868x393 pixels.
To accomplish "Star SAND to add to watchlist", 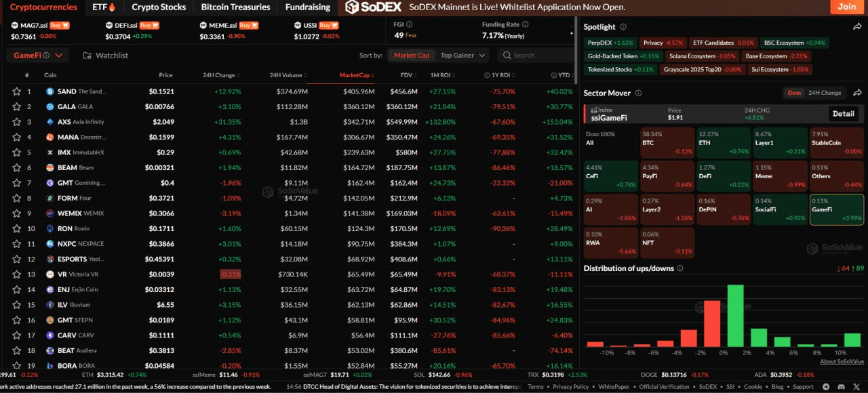I will tap(16, 91).
